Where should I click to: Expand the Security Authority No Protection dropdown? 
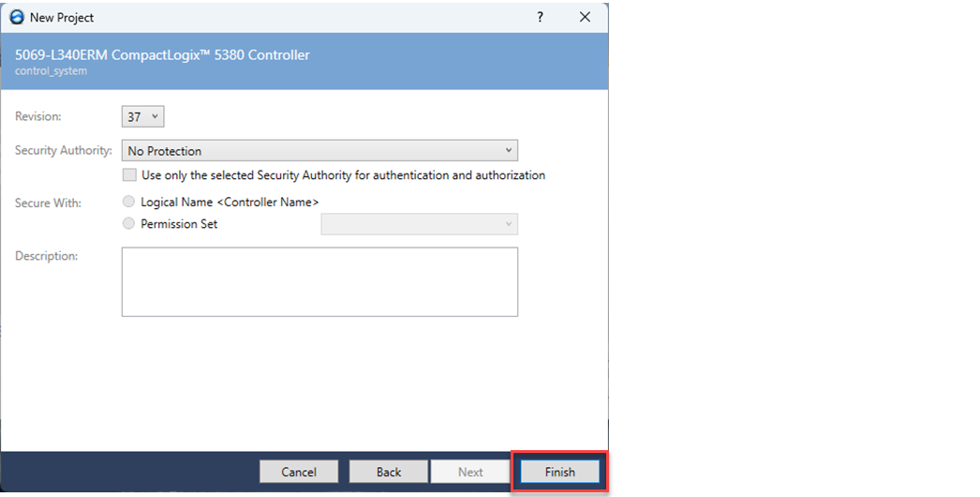319,150
